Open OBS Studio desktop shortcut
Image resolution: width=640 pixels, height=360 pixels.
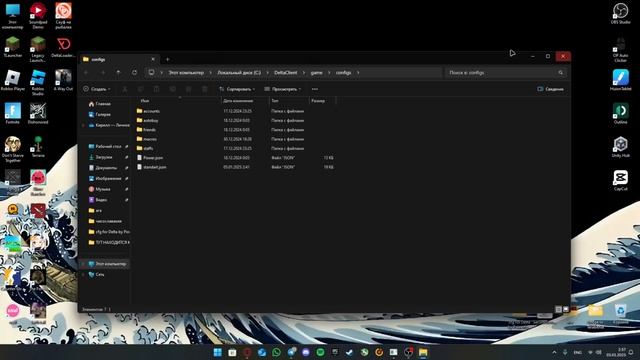(x=620, y=13)
